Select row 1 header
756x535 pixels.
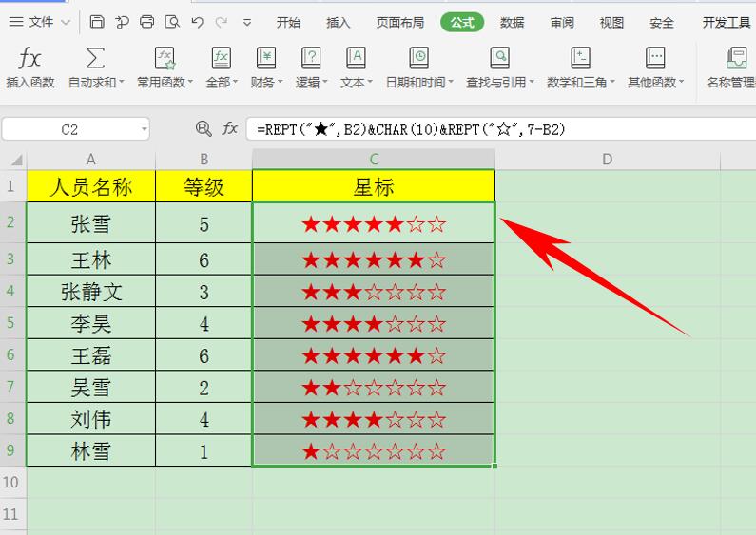[x=13, y=186]
